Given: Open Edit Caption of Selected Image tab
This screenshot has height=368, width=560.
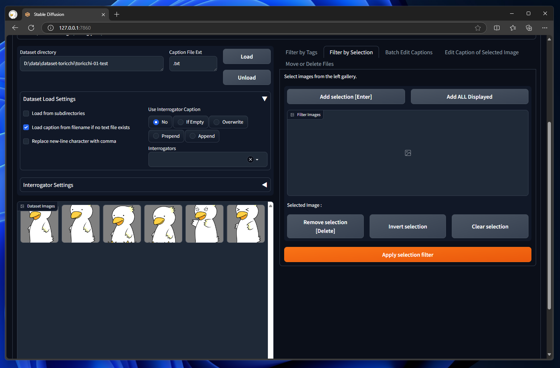Looking at the screenshot, I should 481,52.
